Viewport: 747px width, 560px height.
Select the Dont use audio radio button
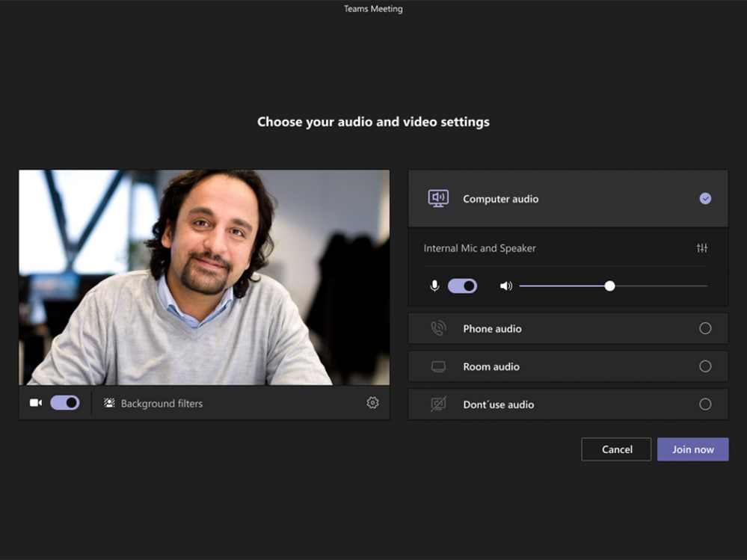coord(705,404)
